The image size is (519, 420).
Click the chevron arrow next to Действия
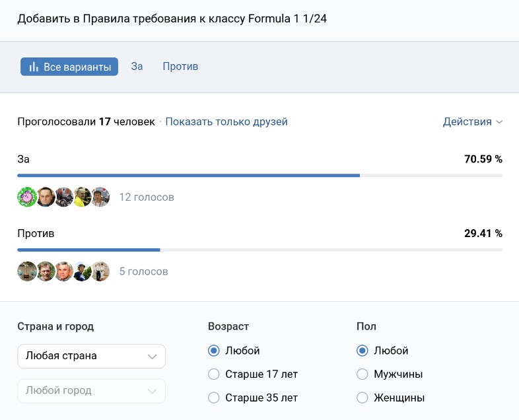(499, 122)
